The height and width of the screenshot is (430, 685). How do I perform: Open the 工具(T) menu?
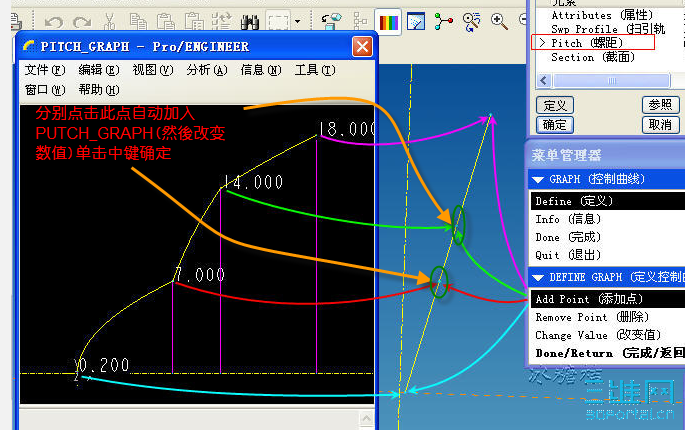pyautogui.click(x=315, y=70)
